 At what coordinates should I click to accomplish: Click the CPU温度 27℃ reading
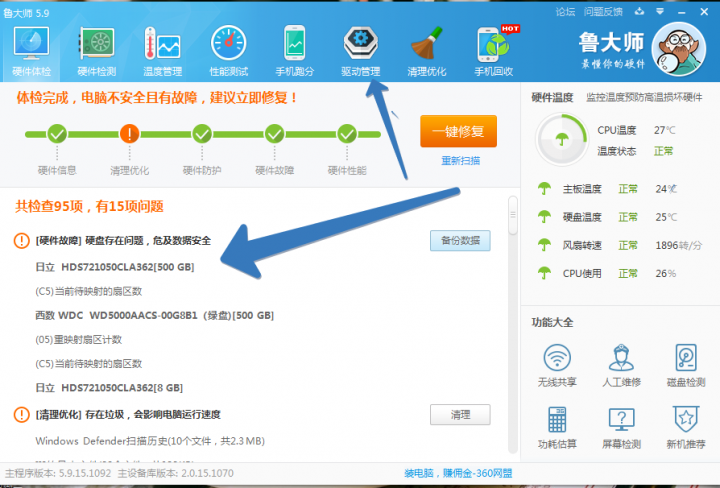coord(664,130)
